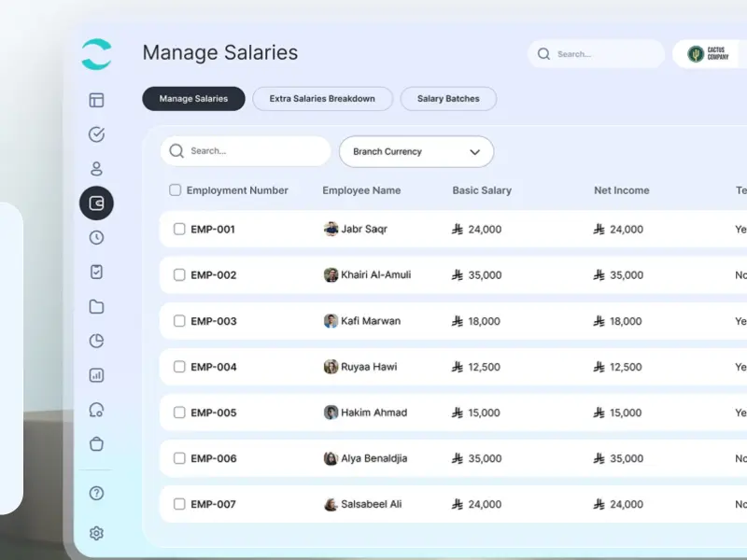Click the help question mark icon
Screen dimensions: 747x560
pos(96,493)
